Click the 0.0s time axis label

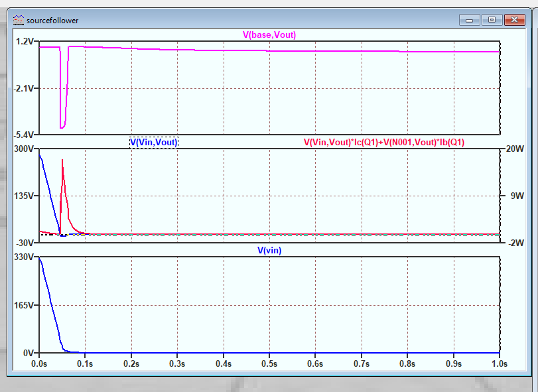(39, 364)
